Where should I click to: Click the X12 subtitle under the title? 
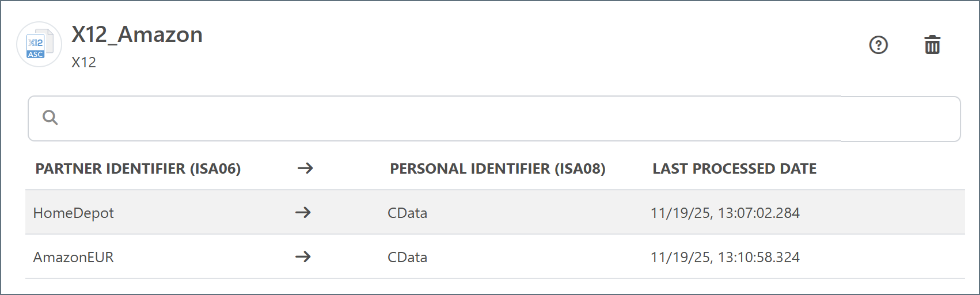83,63
